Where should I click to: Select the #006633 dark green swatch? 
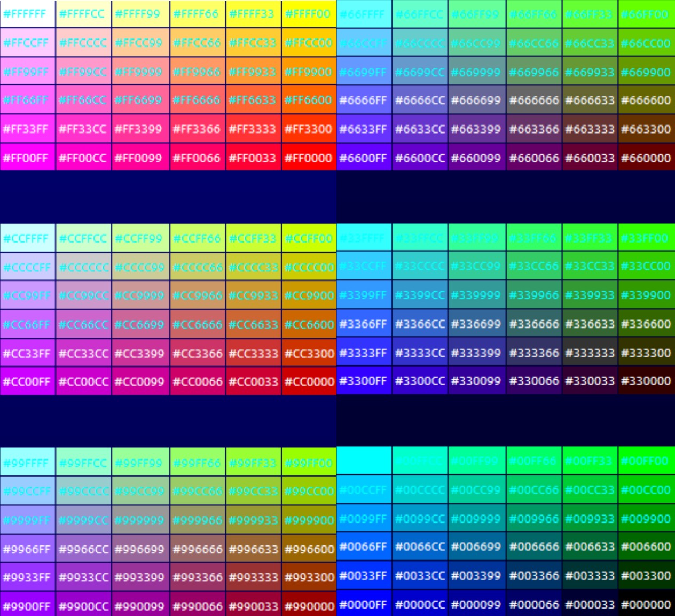coord(590,546)
